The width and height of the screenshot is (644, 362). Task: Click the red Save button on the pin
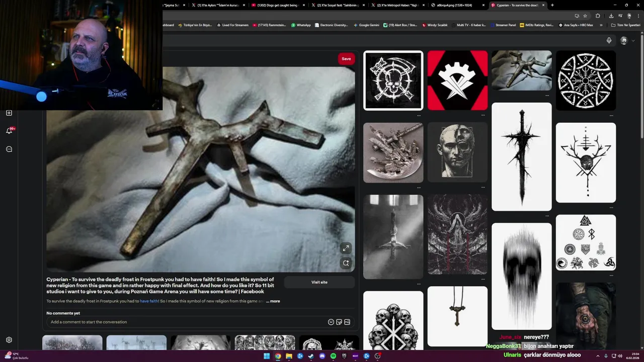click(346, 59)
